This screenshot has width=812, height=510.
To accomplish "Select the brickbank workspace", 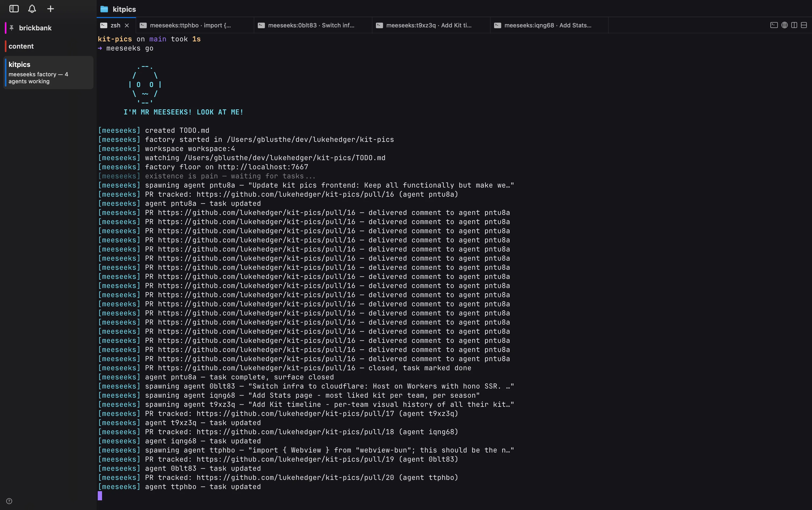I will coord(48,28).
